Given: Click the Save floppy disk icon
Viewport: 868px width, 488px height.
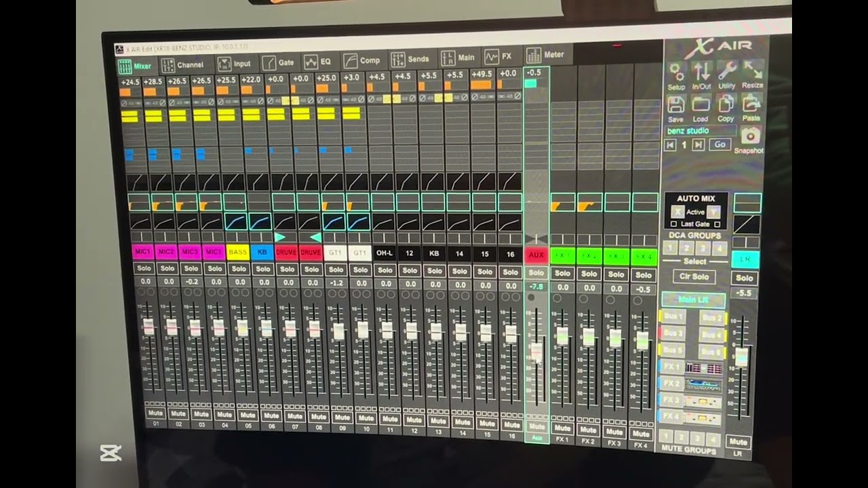Looking at the screenshot, I should [675, 104].
